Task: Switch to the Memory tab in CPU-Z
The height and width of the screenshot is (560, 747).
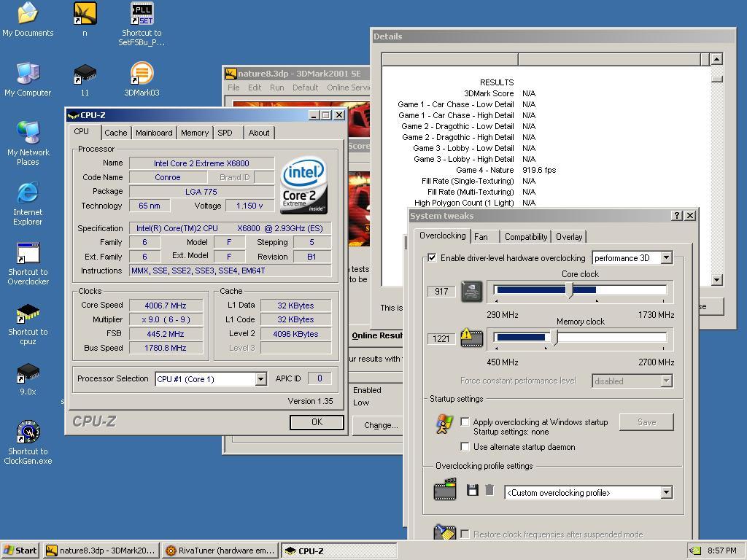Action: [194, 133]
